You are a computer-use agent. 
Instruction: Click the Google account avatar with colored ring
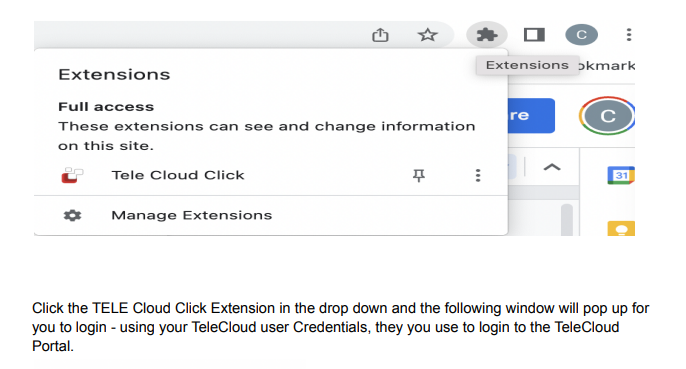coord(607,116)
